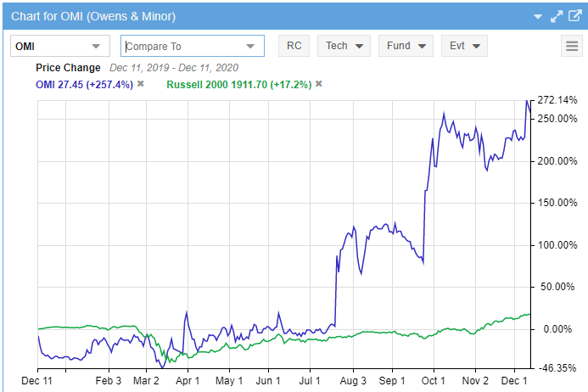Click the 250.00% axis label
The width and height of the screenshot is (588, 392).
click(557, 119)
